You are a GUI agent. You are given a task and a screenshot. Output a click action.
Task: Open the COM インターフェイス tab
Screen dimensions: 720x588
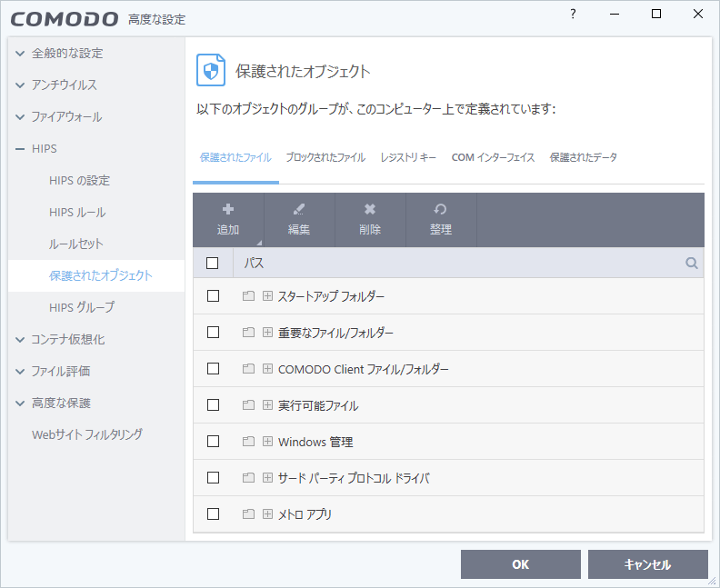(x=493, y=157)
